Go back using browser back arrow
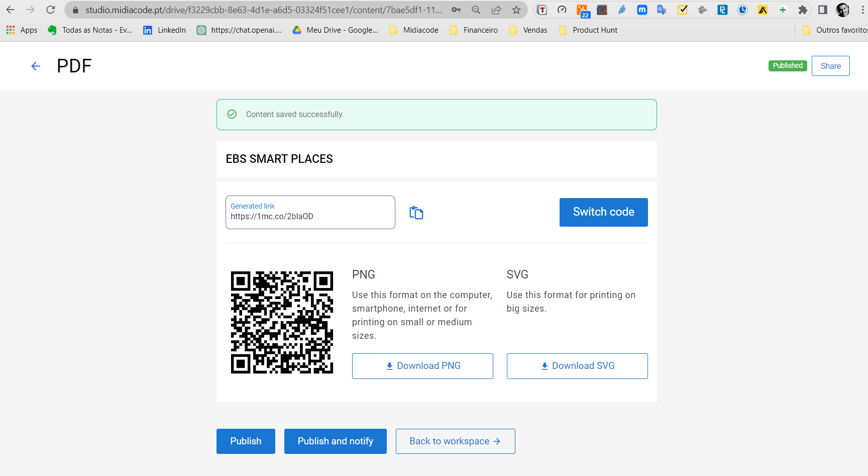 click(x=10, y=10)
